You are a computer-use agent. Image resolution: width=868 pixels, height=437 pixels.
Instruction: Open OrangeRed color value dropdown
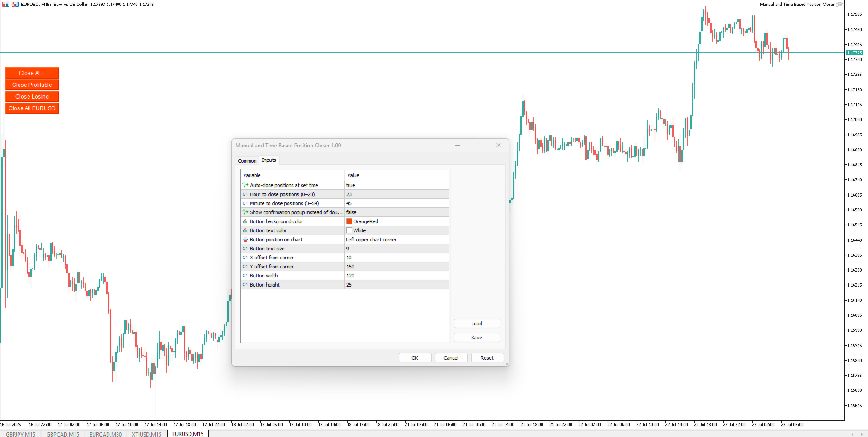tap(397, 221)
